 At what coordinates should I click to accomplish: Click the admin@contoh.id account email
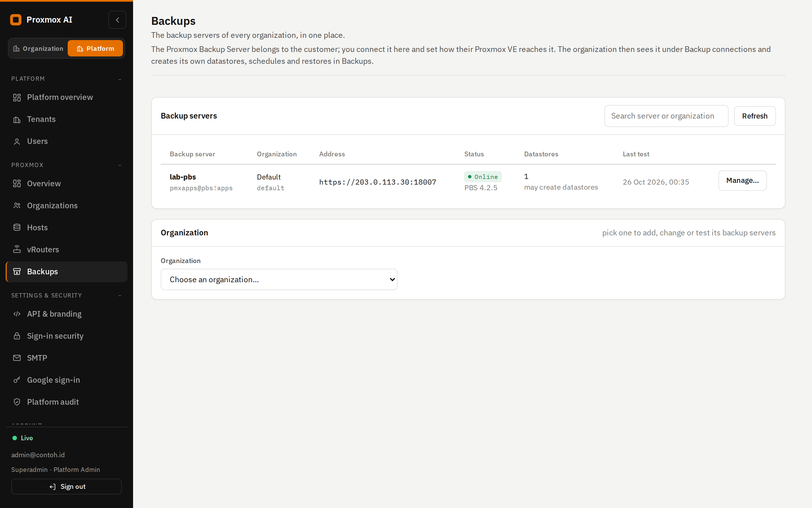pos(38,455)
